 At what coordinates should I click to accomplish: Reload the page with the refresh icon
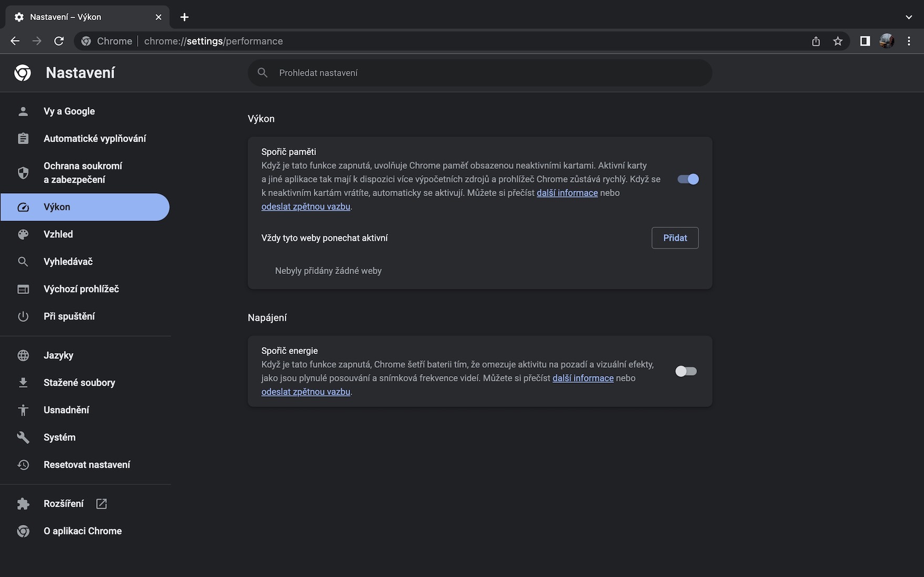(59, 41)
